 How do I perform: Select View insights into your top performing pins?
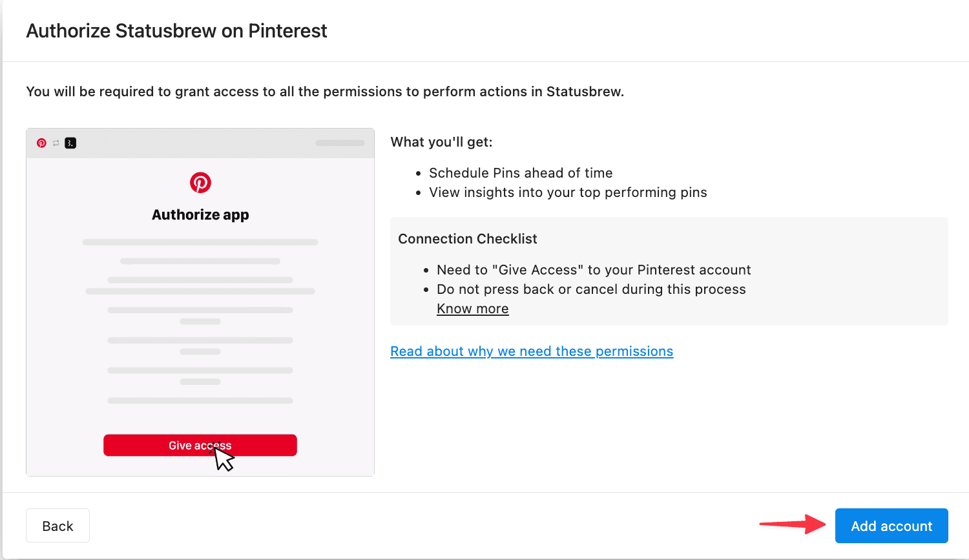(x=568, y=192)
